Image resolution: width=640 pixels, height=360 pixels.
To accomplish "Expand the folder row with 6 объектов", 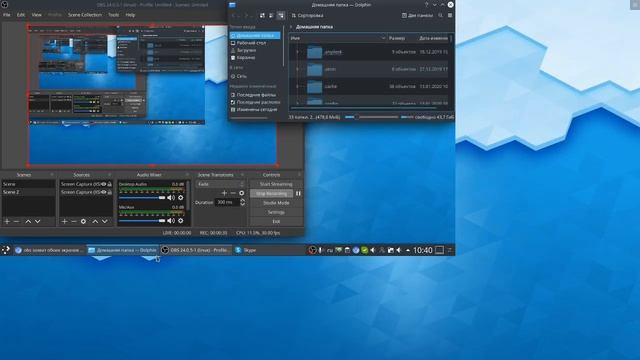I will (297, 69).
